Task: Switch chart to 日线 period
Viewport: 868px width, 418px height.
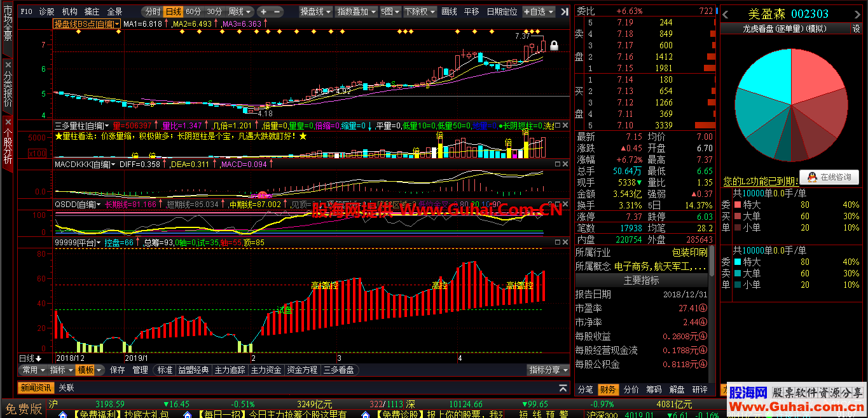Action: point(173,11)
